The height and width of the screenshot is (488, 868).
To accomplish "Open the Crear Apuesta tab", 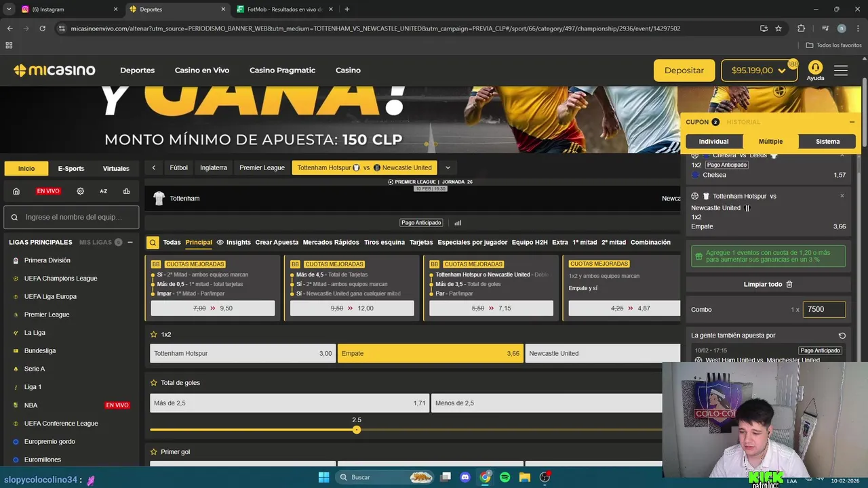I will (x=277, y=242).
